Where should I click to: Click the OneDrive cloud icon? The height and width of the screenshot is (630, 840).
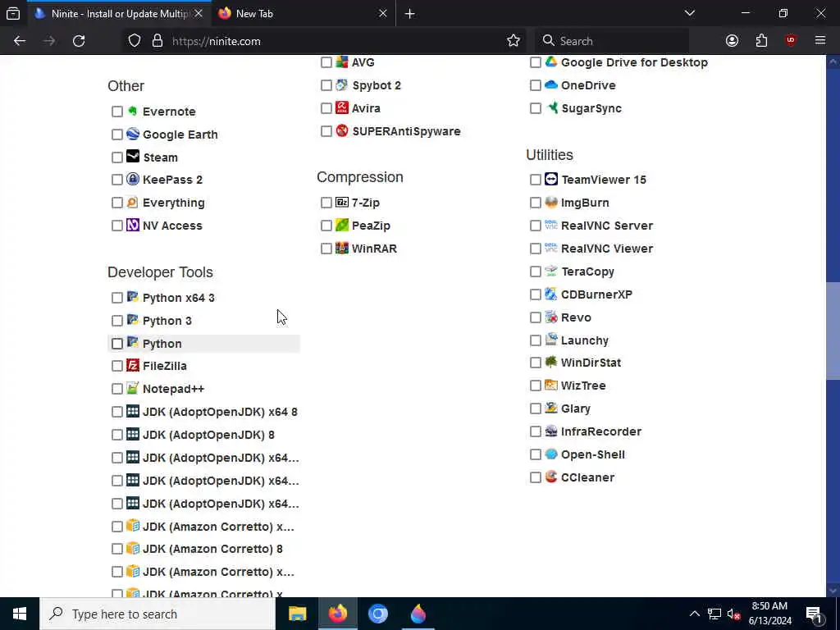pyautogui.click(x=551, y=84)
